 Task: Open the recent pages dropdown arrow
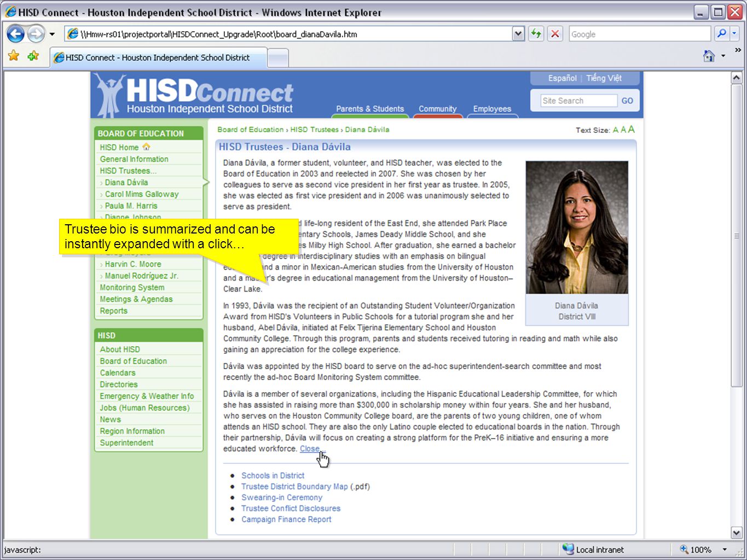[x=52, y=34]
